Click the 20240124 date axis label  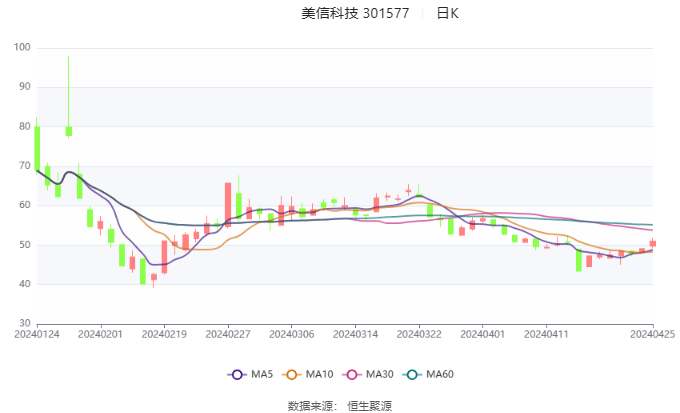37,334
